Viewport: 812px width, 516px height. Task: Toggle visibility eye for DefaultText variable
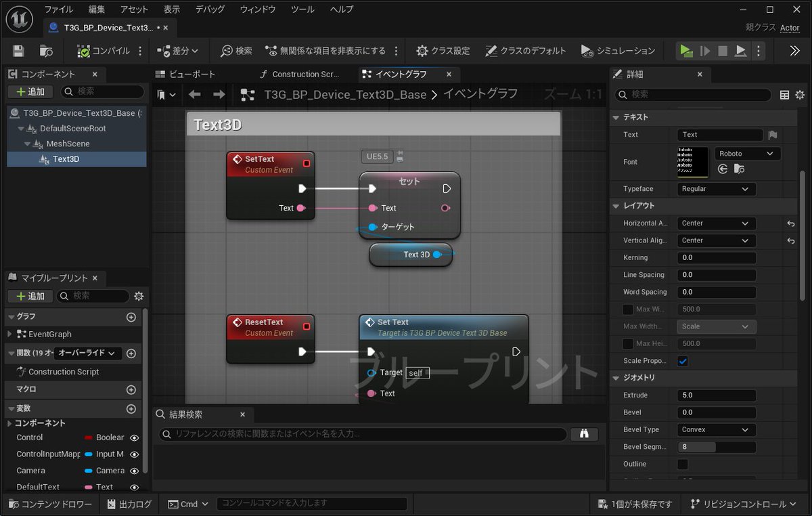(x=135, y=487)
